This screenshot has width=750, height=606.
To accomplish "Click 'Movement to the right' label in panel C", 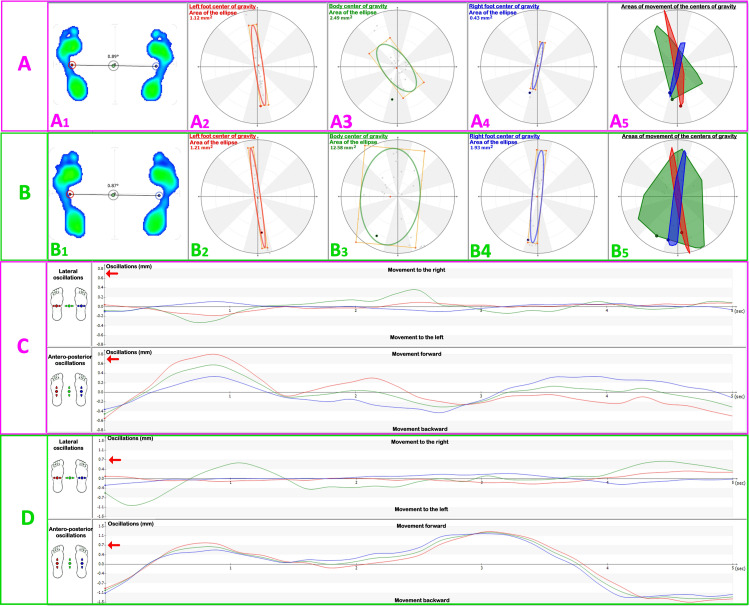I will [416, 270].
